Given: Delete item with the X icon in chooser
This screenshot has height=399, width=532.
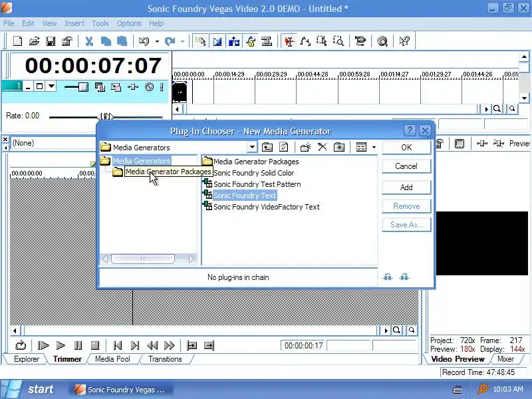Looking at the screenshot, I should click(323, 147).
